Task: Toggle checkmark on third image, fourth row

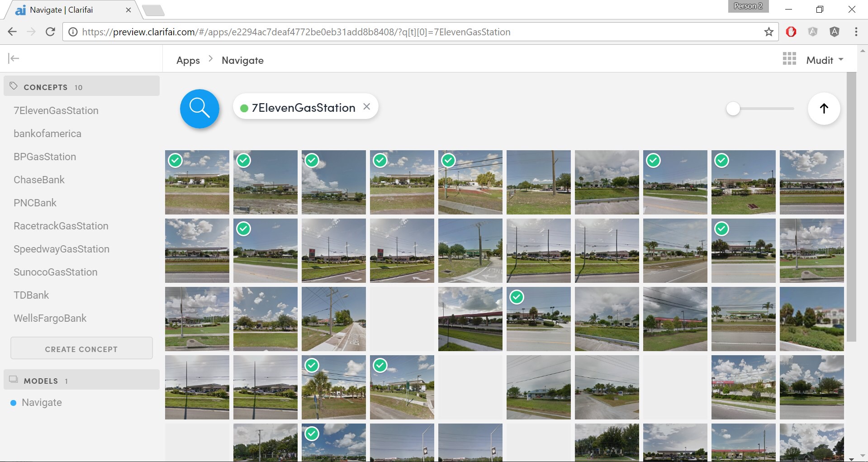Action: [312, 365]
